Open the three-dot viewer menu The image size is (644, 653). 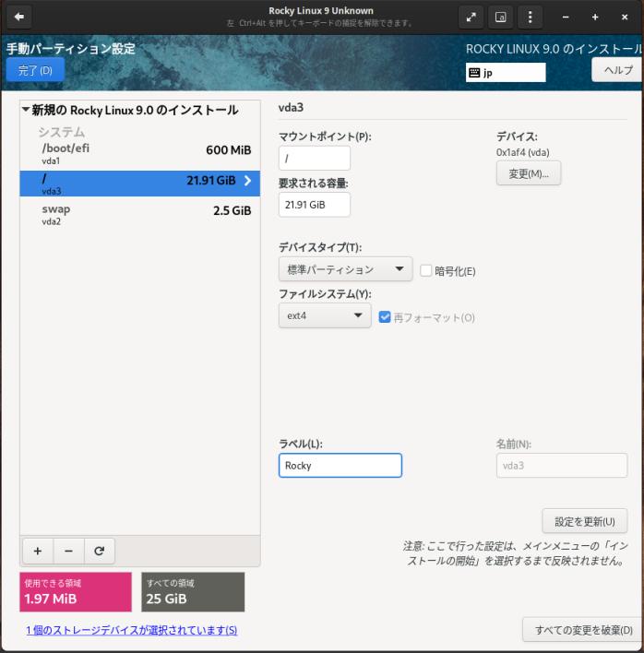(x=530, y=18)
